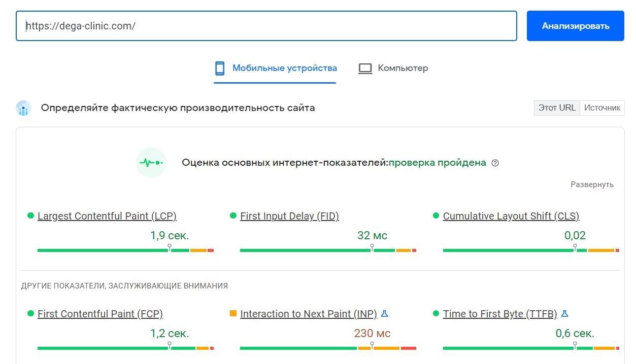The image size is (636, 364).
Task: Click the green pulse vitals icon
Action: (x=151, y=163)
